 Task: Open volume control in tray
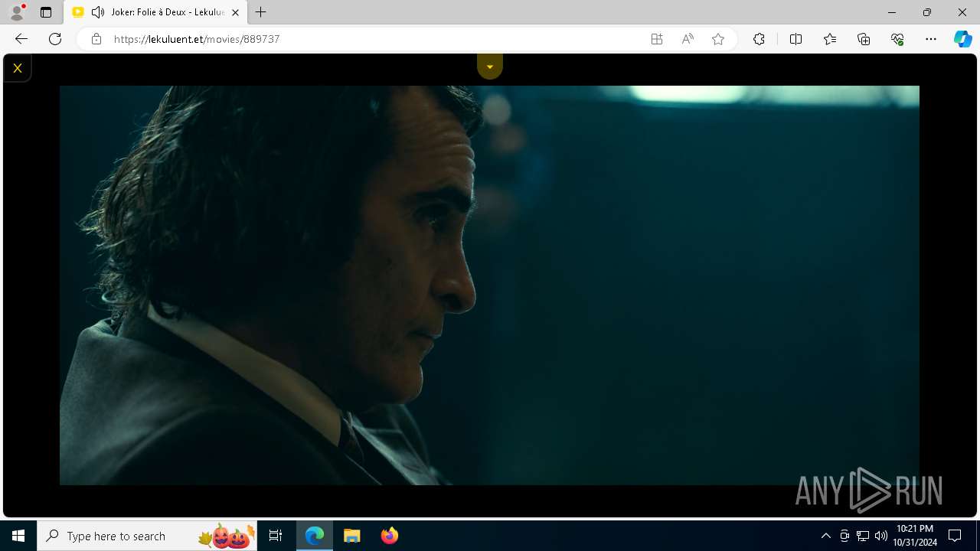click(880, 536)
